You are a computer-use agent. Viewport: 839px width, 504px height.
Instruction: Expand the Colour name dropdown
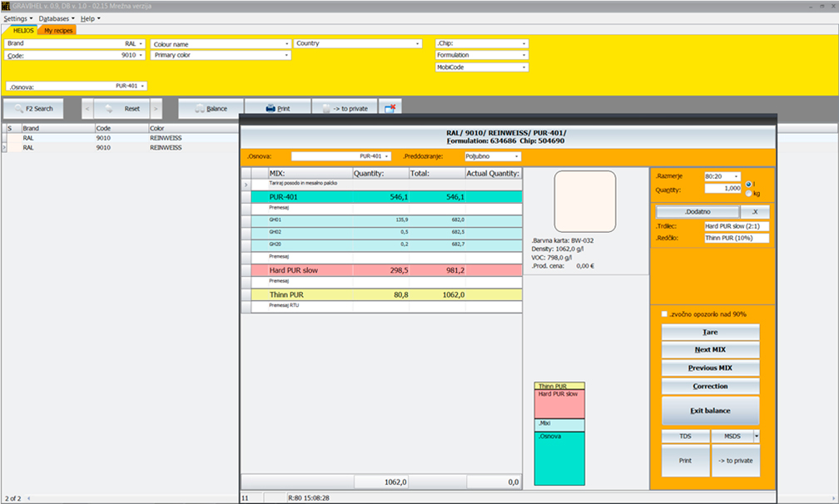pyautogui.click(x=287, y=44)
